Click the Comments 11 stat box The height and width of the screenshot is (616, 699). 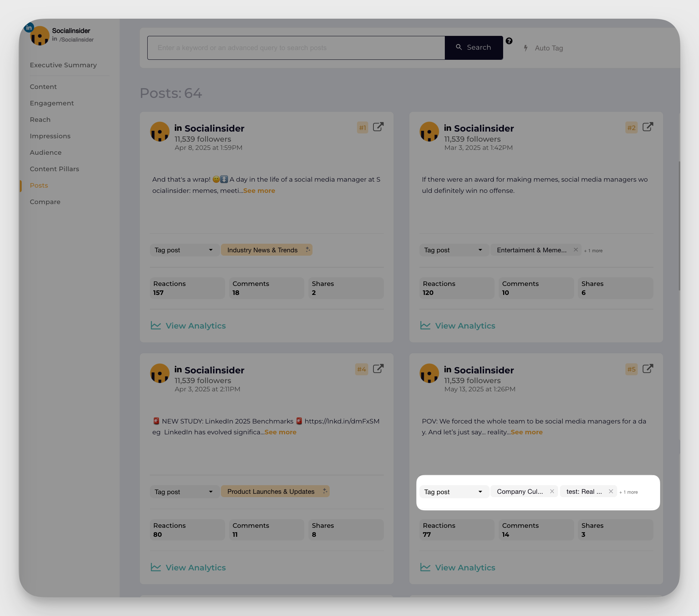tap(267, 530)
